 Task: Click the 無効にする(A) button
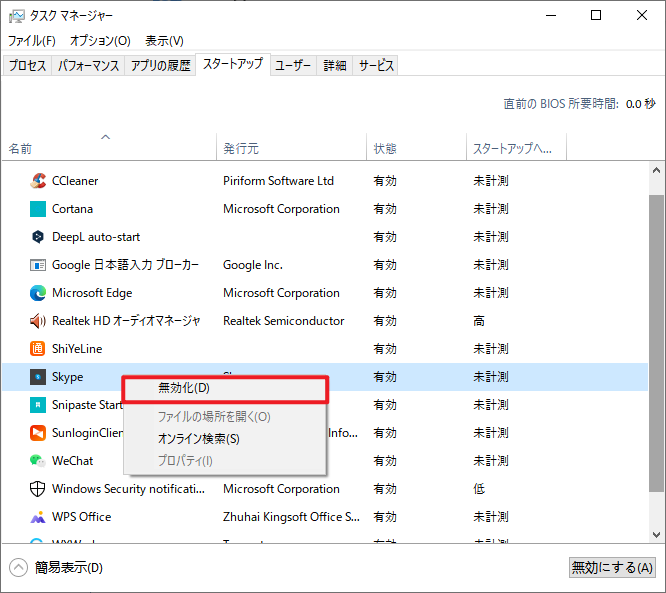[612, 568]
